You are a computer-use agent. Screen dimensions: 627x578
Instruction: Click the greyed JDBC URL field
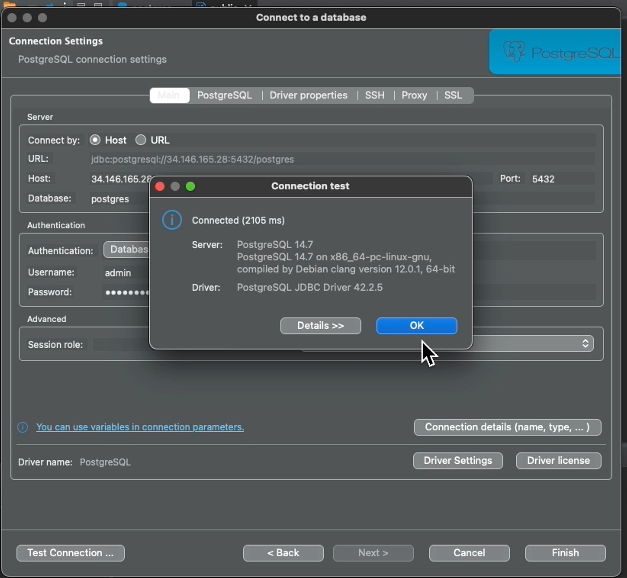tap(342, 159)
